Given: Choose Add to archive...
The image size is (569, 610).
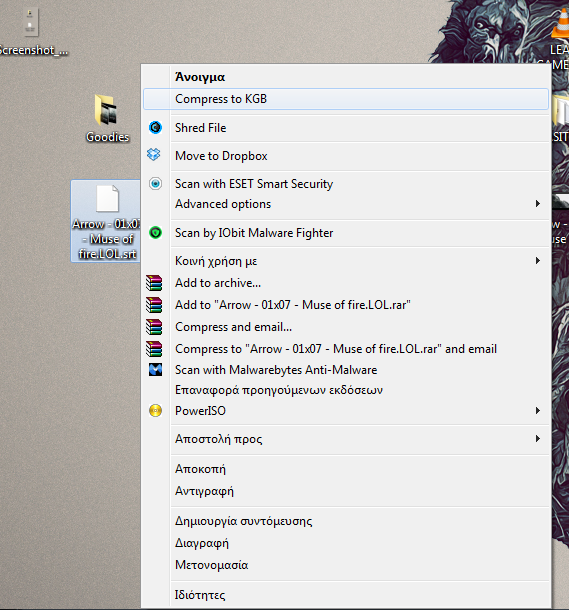Looking at the screenshot, I should pos(346,283).
